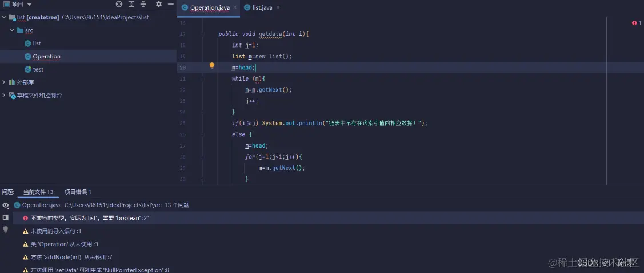Click line number 25 in the gutter
The width and height of the screenshot is (644, 273).
click(x=183, y=124)
